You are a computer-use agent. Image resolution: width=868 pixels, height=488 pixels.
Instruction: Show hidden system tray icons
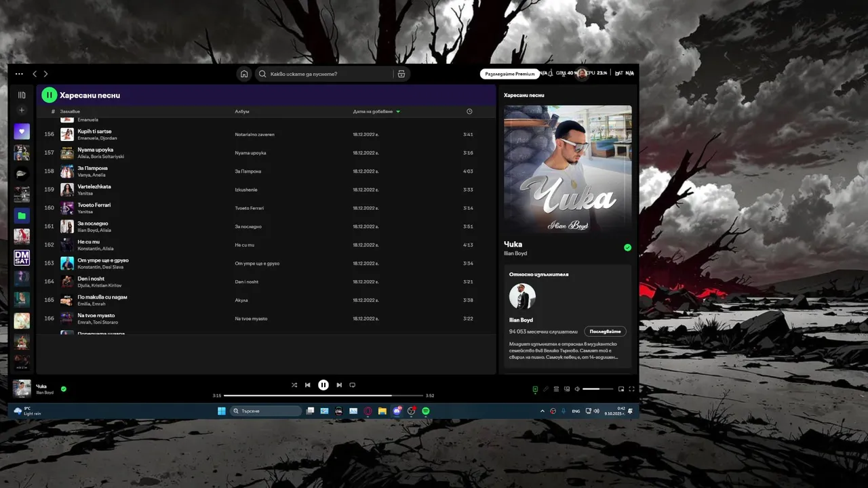click(542, 411)
